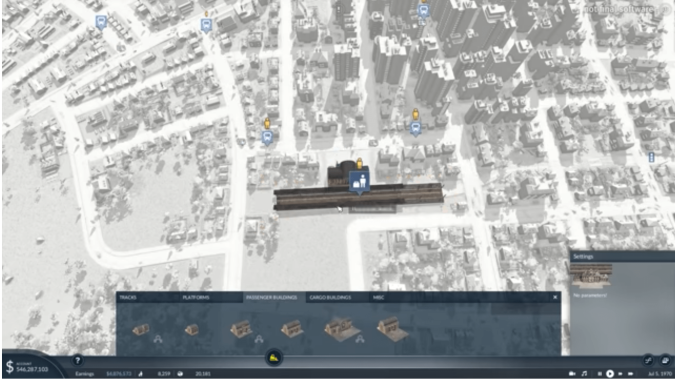The height and width of the screenshot is (379, 675).
Task: Select the Settings panel building preview
Action: 591,276
